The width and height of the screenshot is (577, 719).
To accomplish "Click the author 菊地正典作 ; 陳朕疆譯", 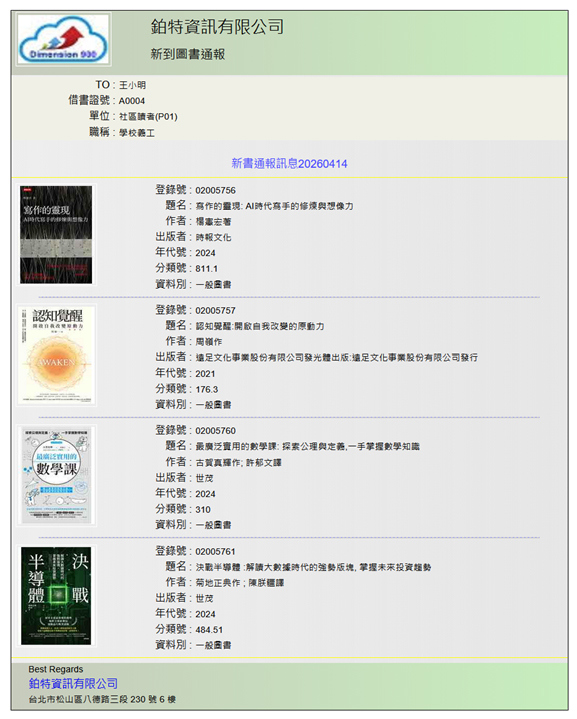I will click(x=239, y=583).
